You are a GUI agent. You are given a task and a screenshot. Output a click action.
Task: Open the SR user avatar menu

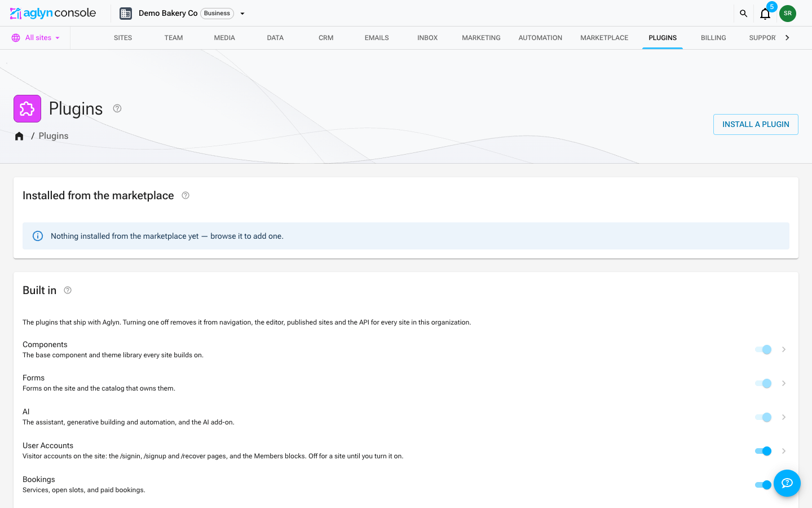coord(788,14)
